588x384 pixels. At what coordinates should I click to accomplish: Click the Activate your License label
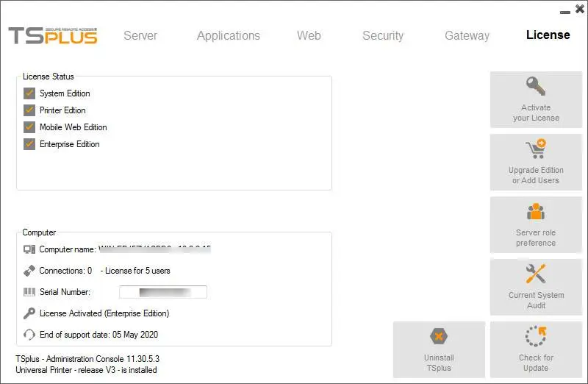[536, 113]
